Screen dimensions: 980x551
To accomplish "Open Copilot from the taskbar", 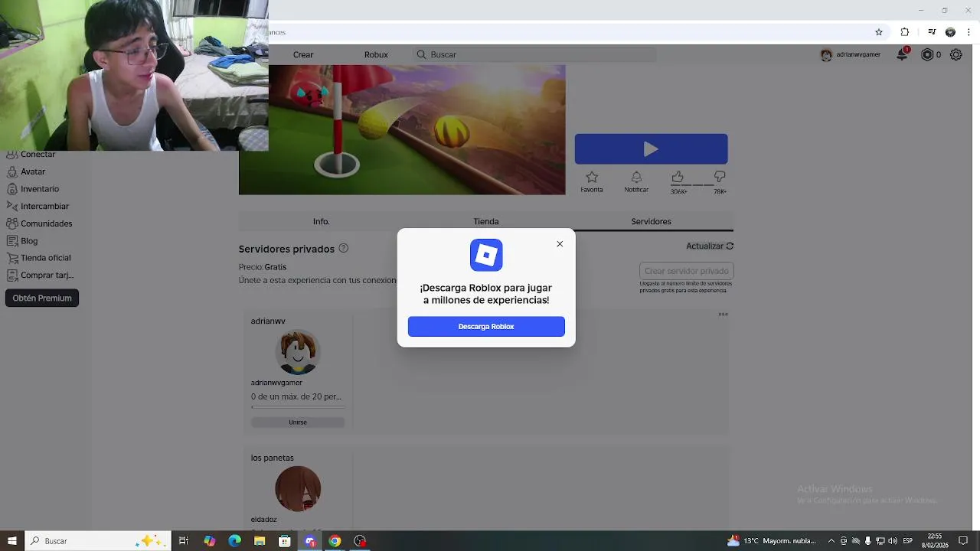I will pyautogui.click(x=210, y=541).
